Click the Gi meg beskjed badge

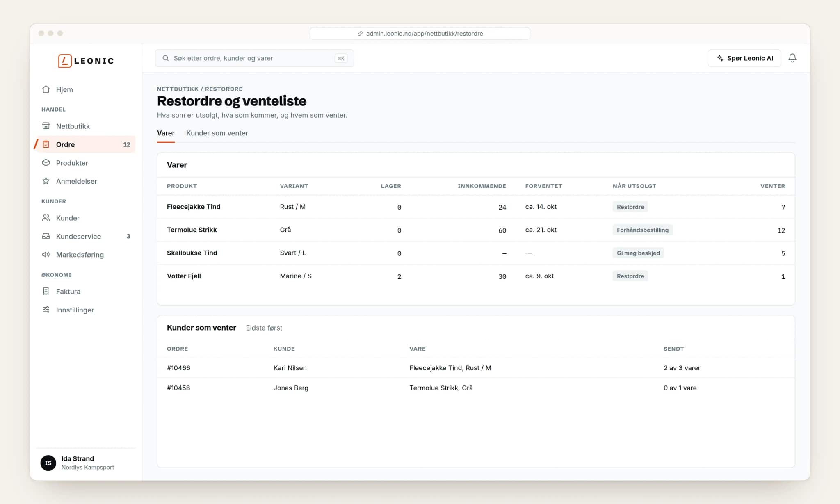click(638, 253)
